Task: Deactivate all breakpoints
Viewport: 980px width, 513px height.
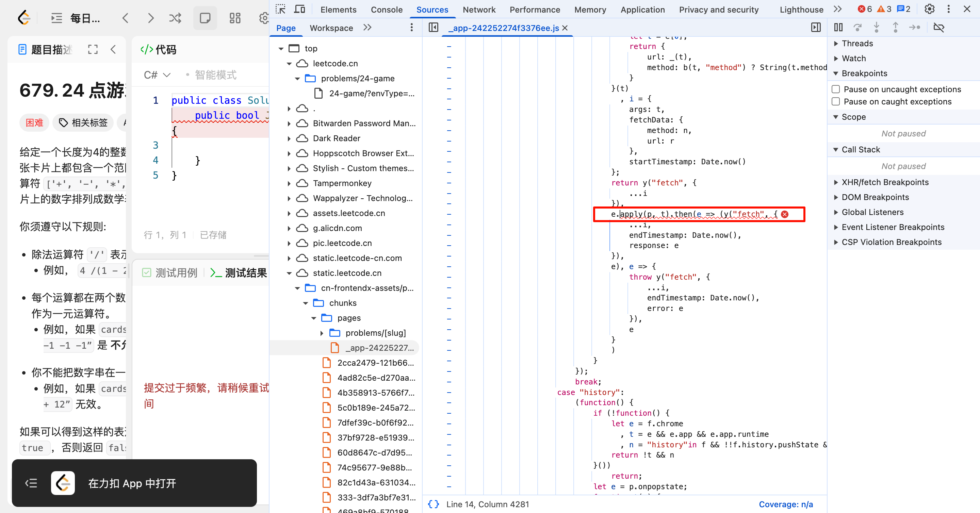Action: click(x=939, y=27)
